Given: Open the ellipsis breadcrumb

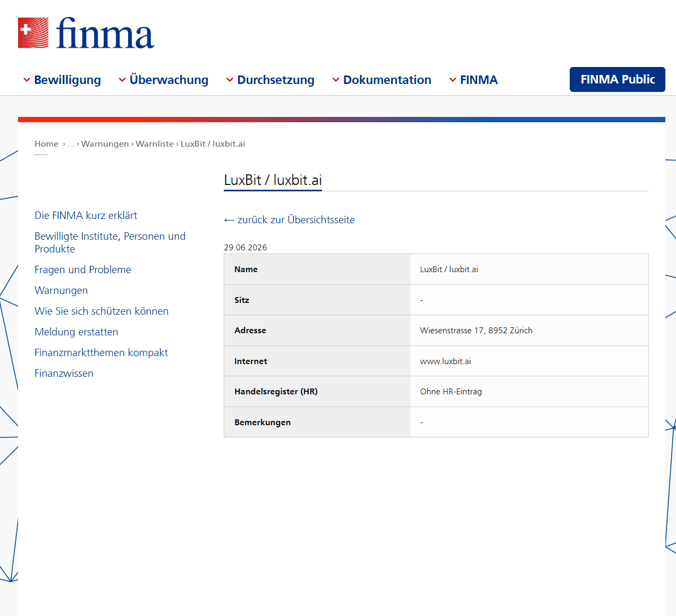Looking at the screenshot, I should pos(71,144).
